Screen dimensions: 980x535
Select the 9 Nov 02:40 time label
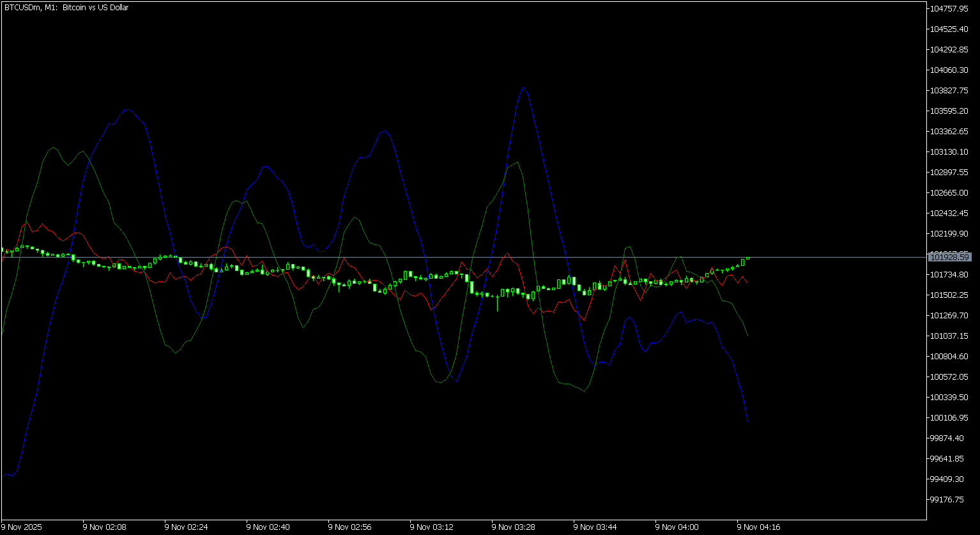(268, 527)
